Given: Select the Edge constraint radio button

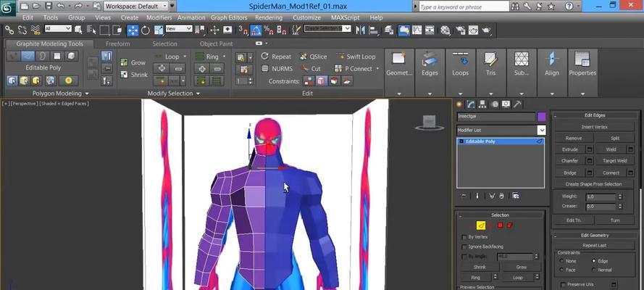Looking at the screenshot, I should pyautogui.click(x=593, y=261).
